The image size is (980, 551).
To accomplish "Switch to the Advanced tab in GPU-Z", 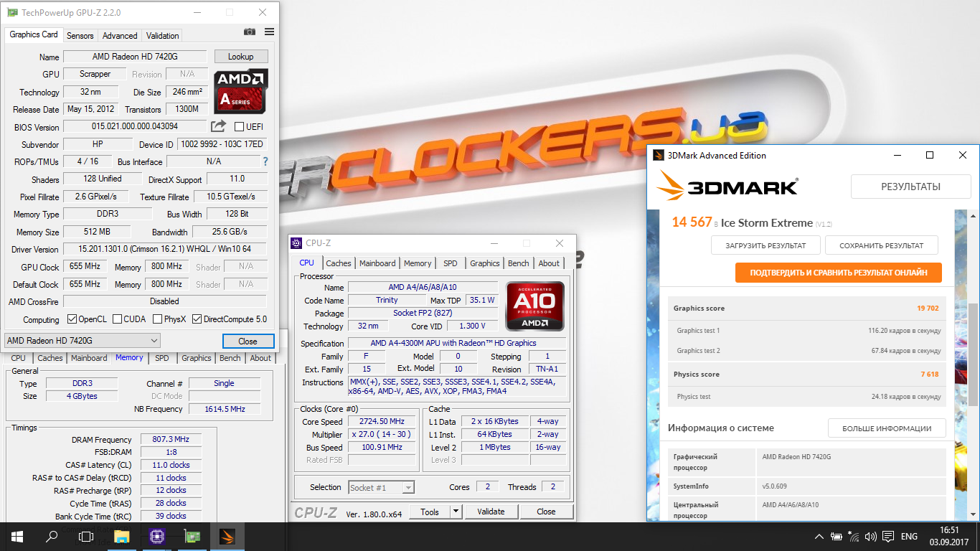I will pyautogui.click(x=120, y=35).
